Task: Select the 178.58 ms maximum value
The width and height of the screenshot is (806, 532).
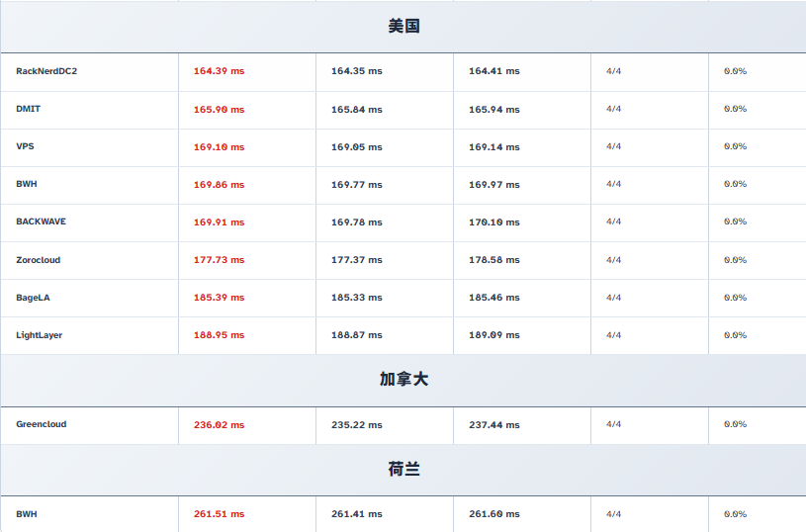Action: 493,260
